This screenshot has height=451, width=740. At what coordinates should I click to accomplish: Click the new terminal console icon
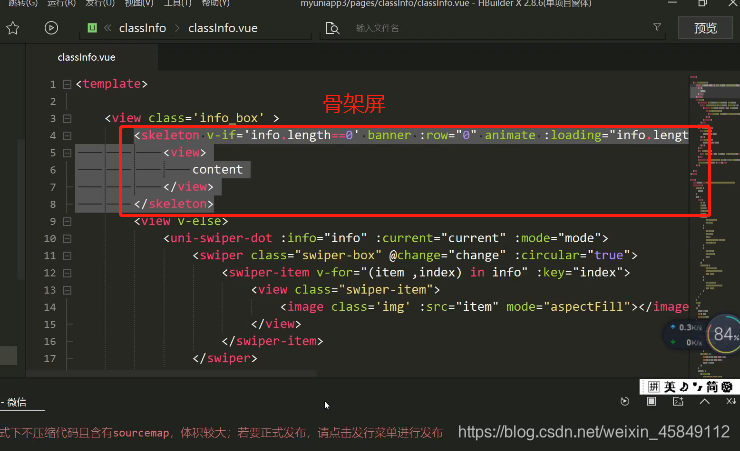(678, 401)
